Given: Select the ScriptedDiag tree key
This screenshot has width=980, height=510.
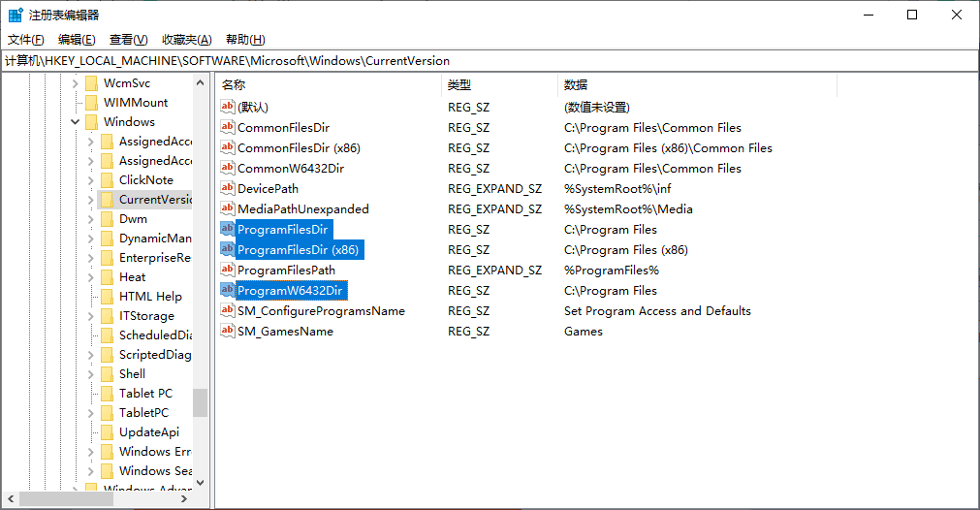Looking at the screenshot, I should 154,354.
